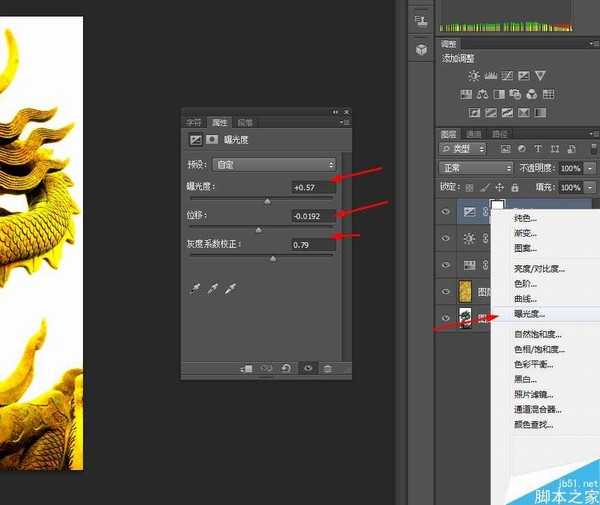Open the 预设 preset dropdown

coord(275,164)
